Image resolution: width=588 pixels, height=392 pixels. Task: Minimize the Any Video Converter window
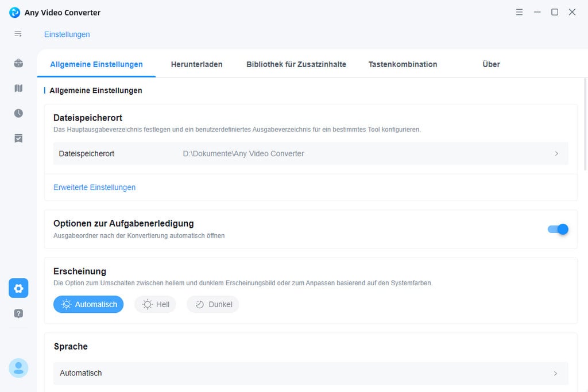pyautogui.click(x=537, y=12)
